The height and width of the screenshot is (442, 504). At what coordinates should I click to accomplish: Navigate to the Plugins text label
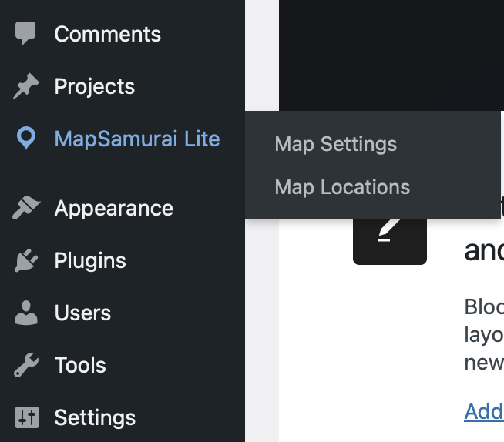(x=90, y=261)
